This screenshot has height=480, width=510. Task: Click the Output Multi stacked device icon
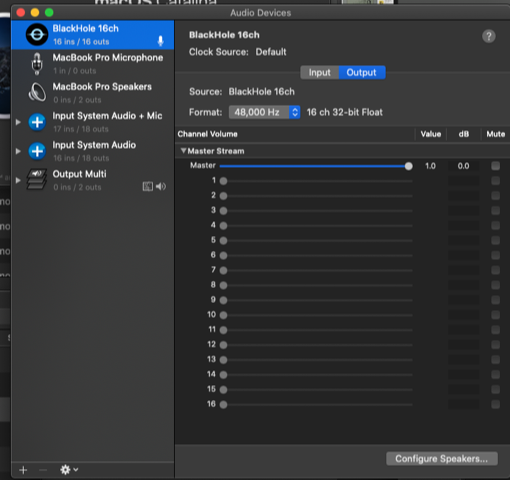click(37, 180)
